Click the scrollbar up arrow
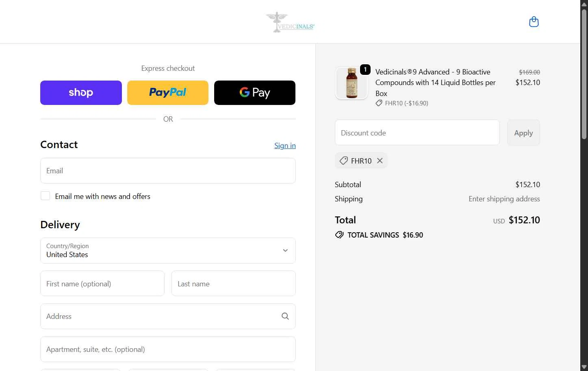Screen dimensions: 588x371 pyautogui.click(x=584, y=4)
